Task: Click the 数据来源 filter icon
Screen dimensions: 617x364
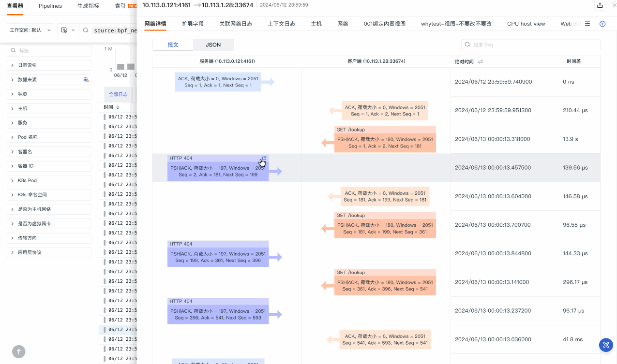Action: point(86,80)
